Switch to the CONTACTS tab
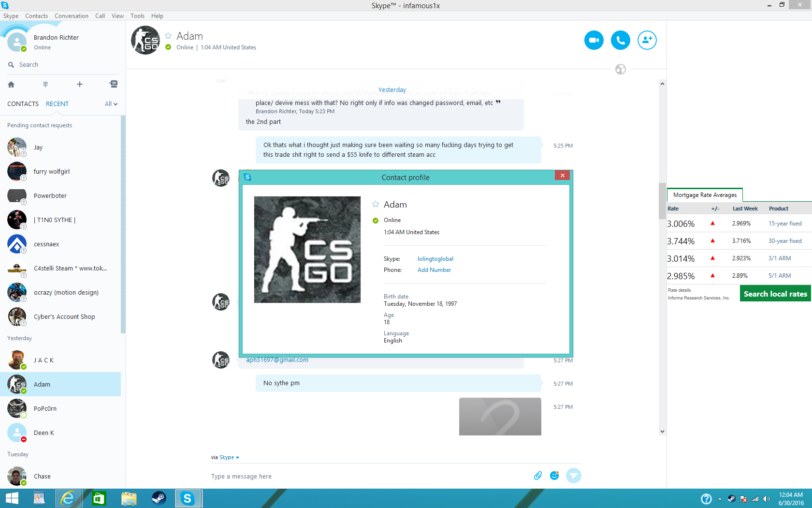Image resolution: width=812 pixels, height=508 pixels. (x=23, y=104)
